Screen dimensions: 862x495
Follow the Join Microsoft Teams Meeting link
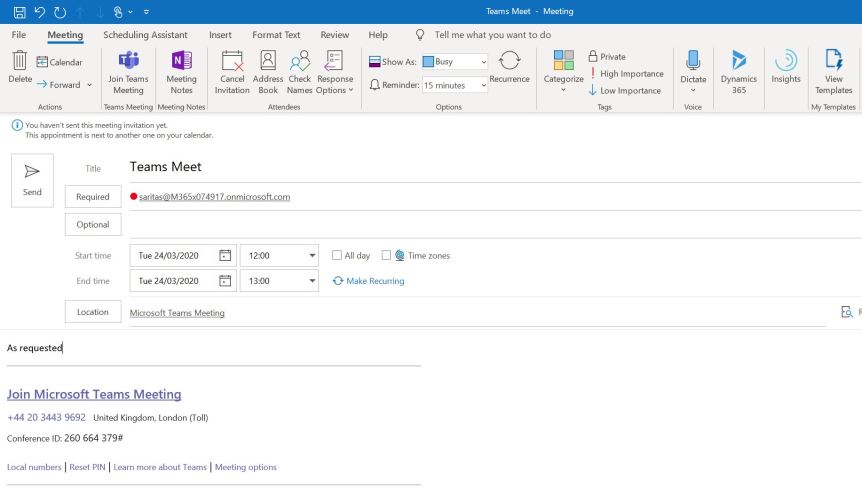(94, 394)
